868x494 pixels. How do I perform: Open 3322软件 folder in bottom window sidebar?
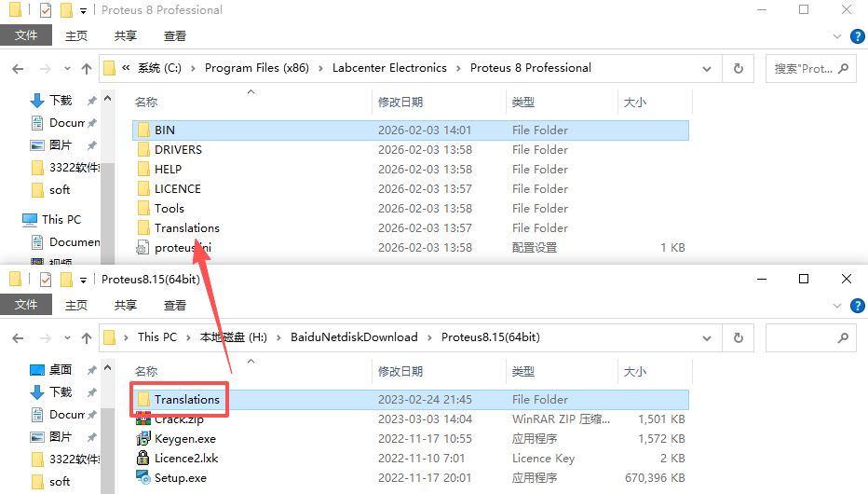(65, 459)
